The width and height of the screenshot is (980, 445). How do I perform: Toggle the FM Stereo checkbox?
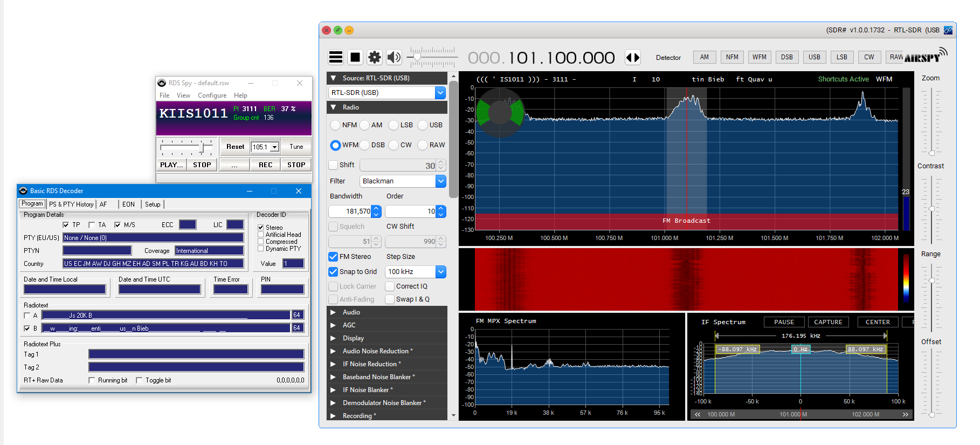click(x=333, y=257)
